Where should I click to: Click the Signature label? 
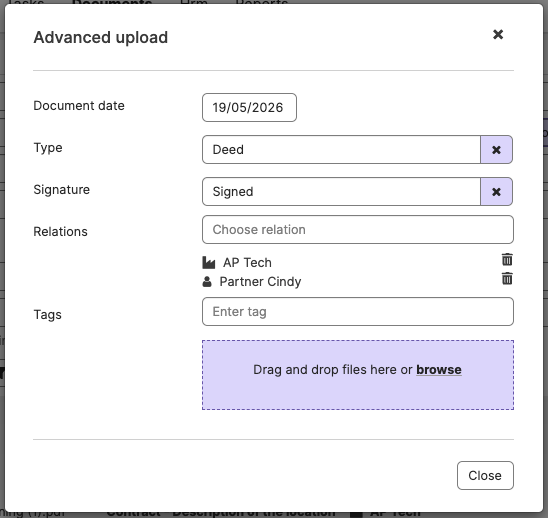pyautogui.click(x=62, y=190)
